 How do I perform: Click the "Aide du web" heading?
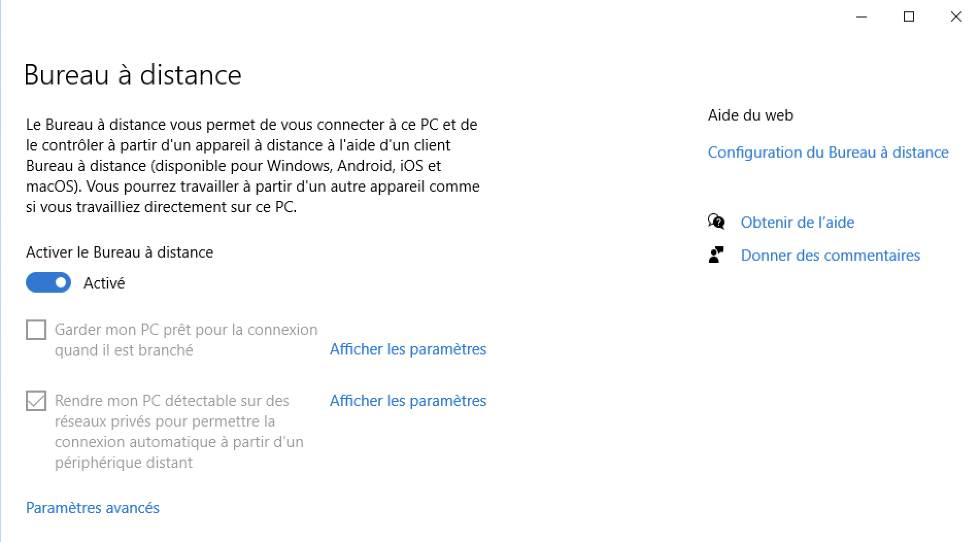(x=750, y=115)
